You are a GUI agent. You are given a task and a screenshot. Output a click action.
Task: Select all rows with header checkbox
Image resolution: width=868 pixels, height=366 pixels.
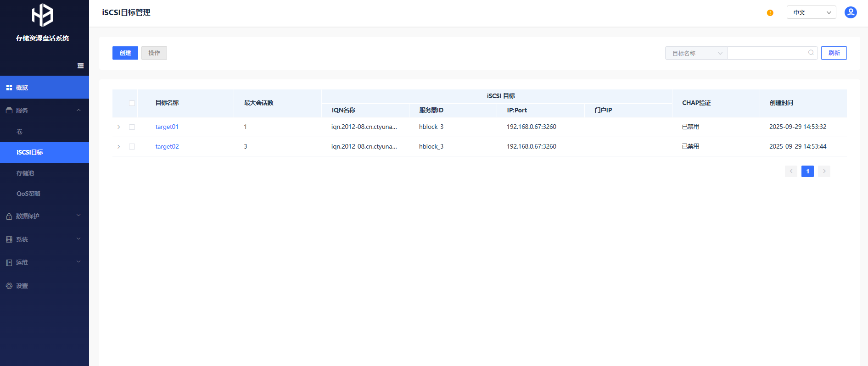(x=132, y=103)
